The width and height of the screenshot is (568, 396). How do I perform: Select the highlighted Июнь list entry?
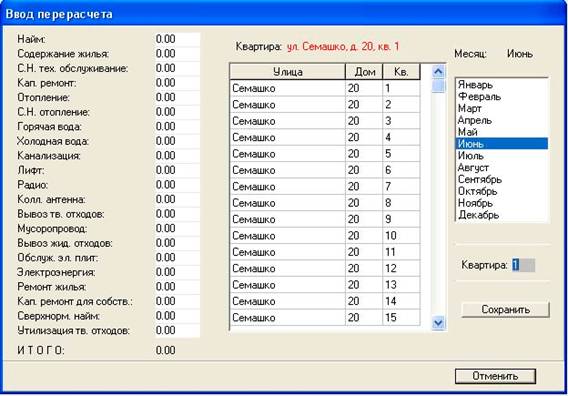pyautogui.click(x=501, y=144)
